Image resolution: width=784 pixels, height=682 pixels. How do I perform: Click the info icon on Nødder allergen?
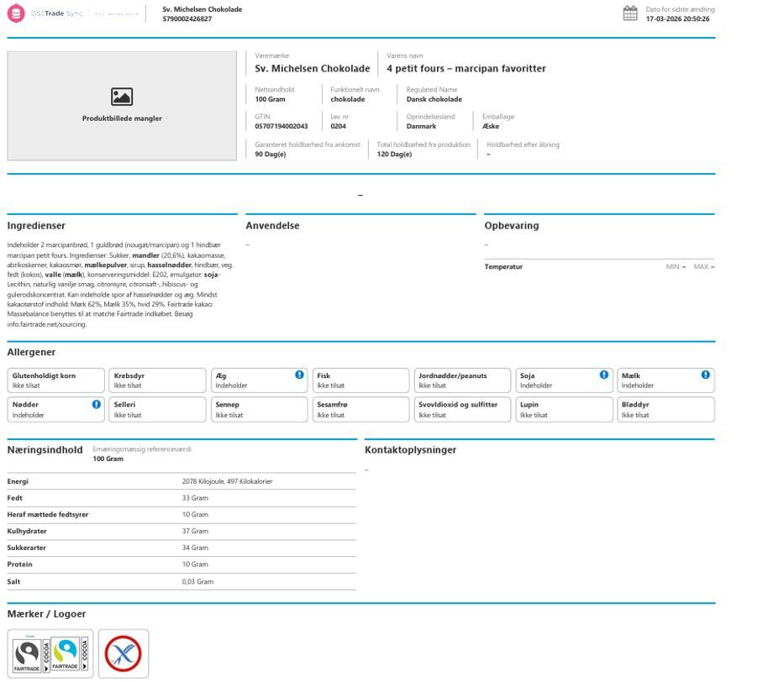point(96,404)
